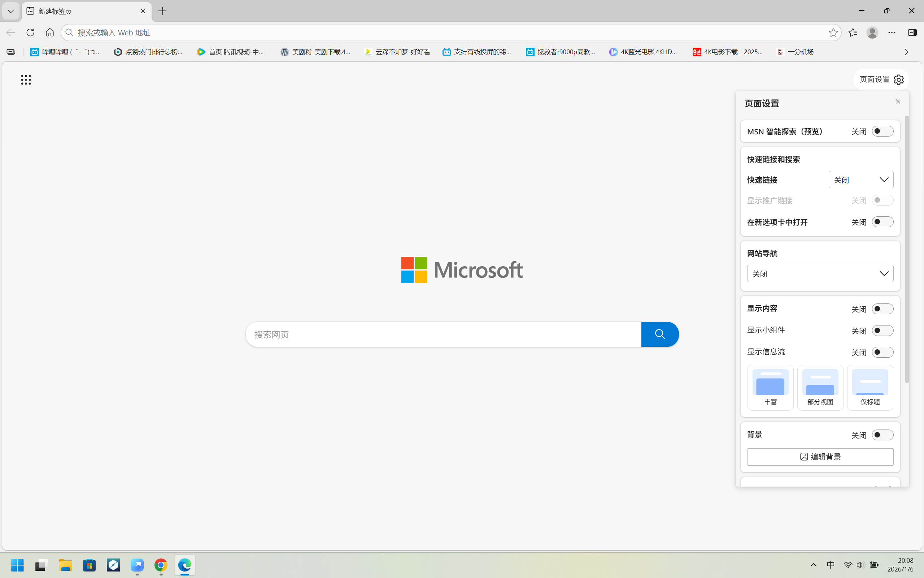Click the blue search magnifier button
The image size is (924, 578).
click(660, 335)
